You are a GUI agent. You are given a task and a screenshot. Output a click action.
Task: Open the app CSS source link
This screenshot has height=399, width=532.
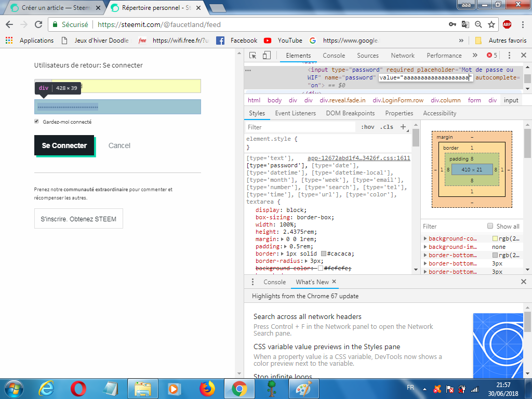(x=358, y=158)
